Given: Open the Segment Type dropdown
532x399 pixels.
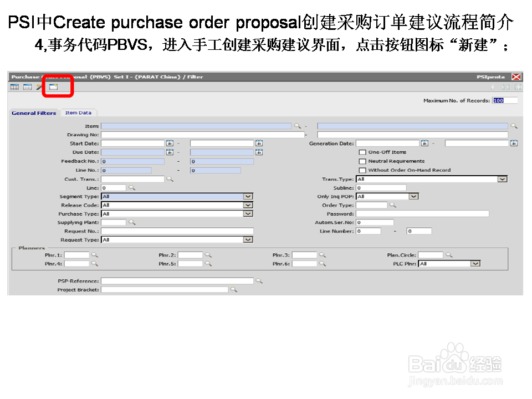Looking at the screenshot, I should click(x=249, y=196).
